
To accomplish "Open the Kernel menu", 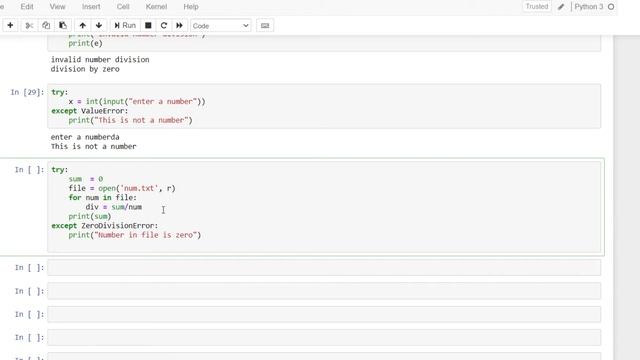I will pyautogui.click(x=156, y=7).
